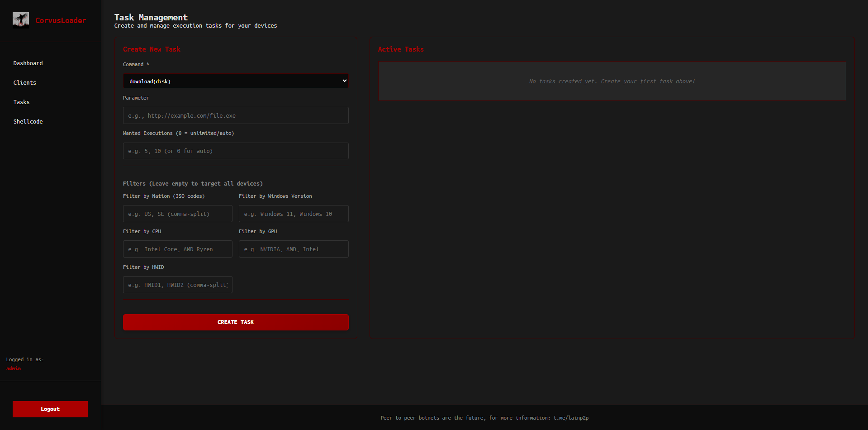Select the Filter by Nation input

178,214
